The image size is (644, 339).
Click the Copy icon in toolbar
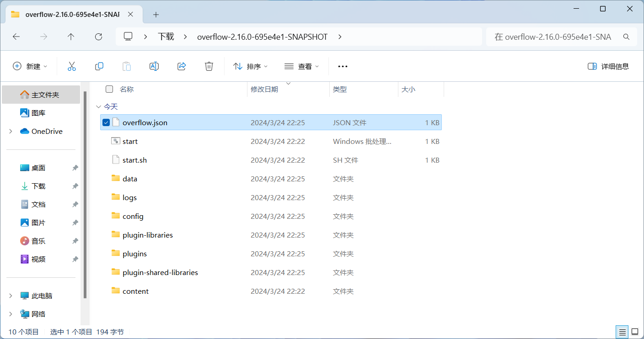(99, 66)
